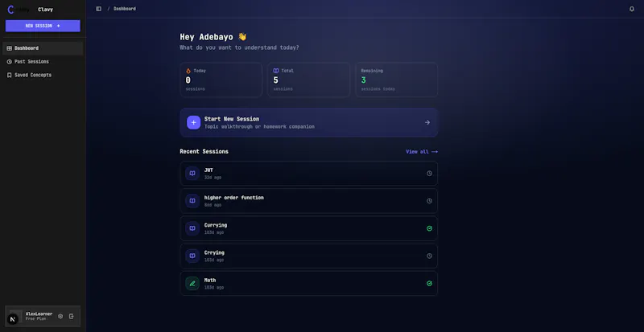
Task: Open the View all link
Action: pyautogui.click(x=422, y=151)
